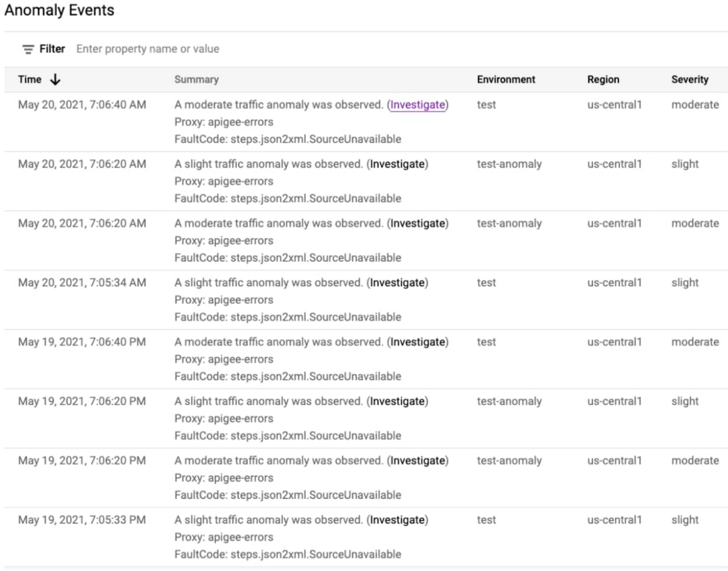Screen dimensions: 728x571
Task: Click the FaultCode text in the 7:05:33 PM row
Action: (x=288, y=555)
